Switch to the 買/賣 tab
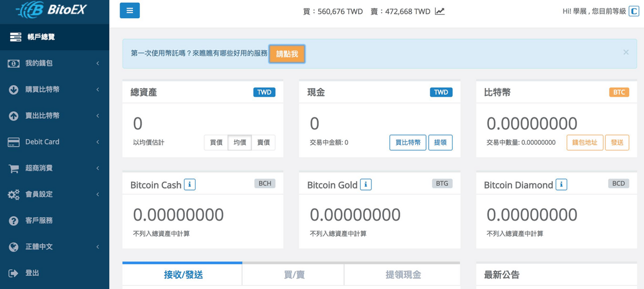The height and width of the screenshot is (289, 644). click(x=293, y=274)
